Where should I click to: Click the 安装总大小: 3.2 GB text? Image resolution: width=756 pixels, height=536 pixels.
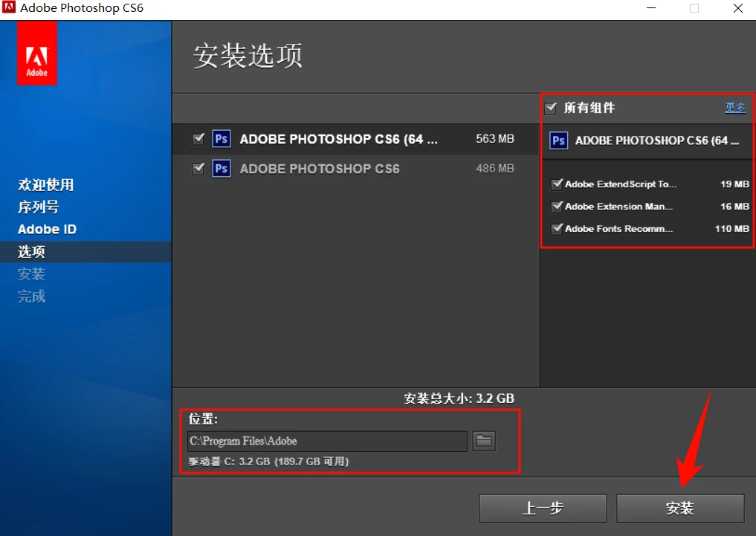459,398
